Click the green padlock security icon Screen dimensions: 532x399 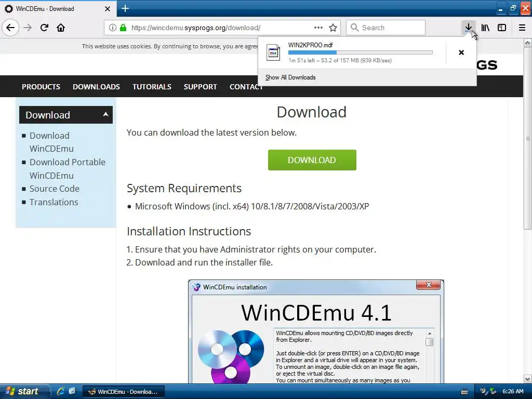(123, 28)
